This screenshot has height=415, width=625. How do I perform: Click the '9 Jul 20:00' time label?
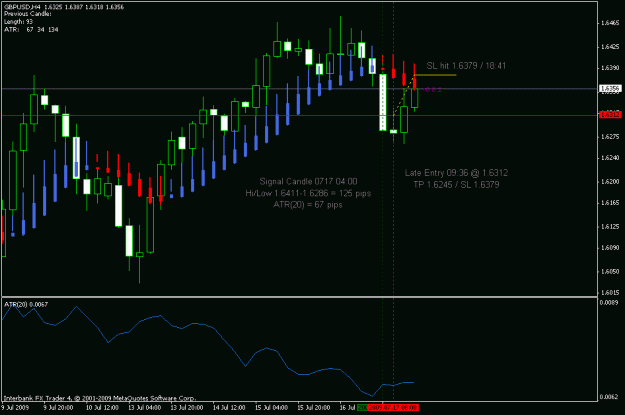(x=58, y=407)
